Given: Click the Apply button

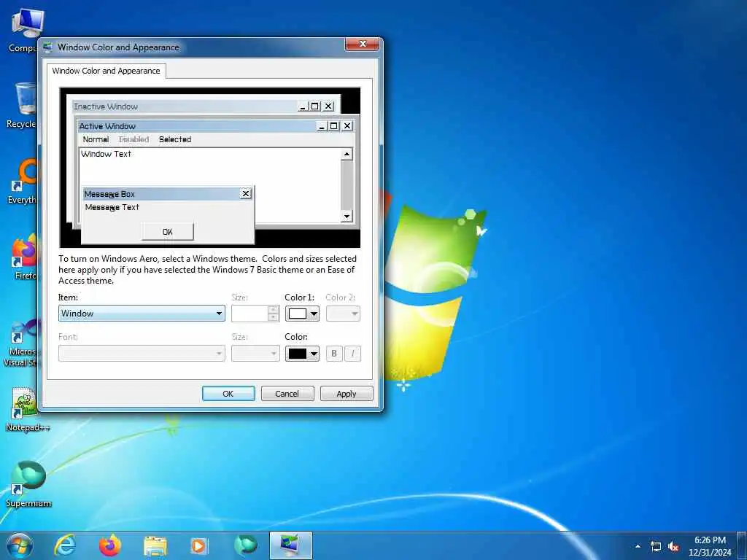Looking at the screenshot, I should pyautogui.click(x=347, y=394).
